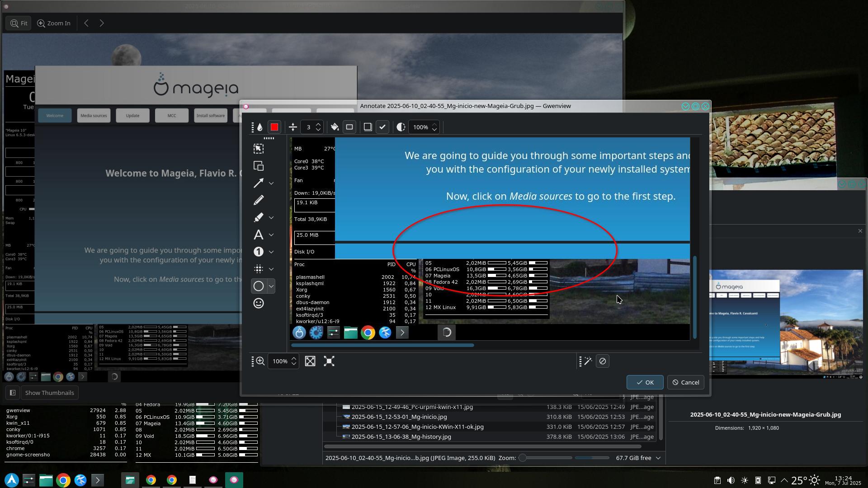Select the Ellipse shape tool
This screenshot has width=868, height=488.
(x=259, y=286)
